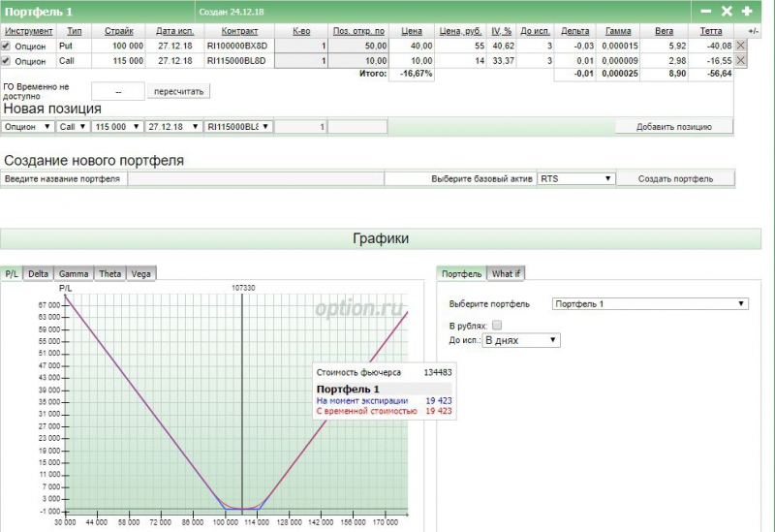Switch to the P/L chart tab
The width and height of the screenshot is (775, 532).
point(12,273)
